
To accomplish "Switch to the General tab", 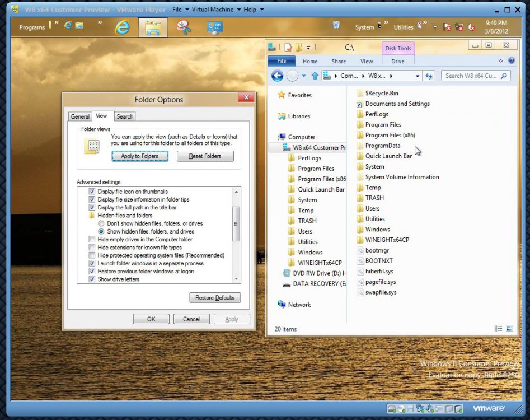I will coord(80,116).
